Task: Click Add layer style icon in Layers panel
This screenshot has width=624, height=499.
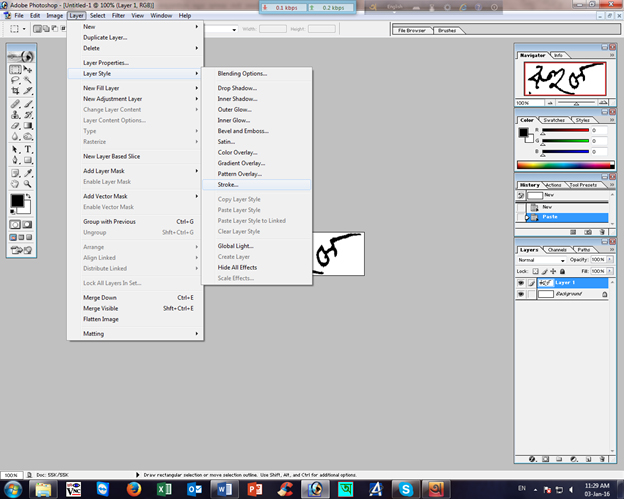Action: click(x=532, y=459)
